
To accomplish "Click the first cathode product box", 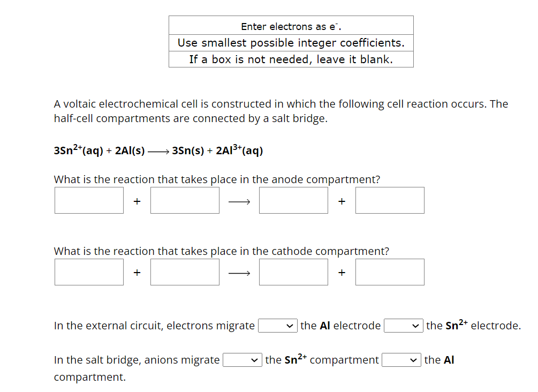I will click(293, 272).
